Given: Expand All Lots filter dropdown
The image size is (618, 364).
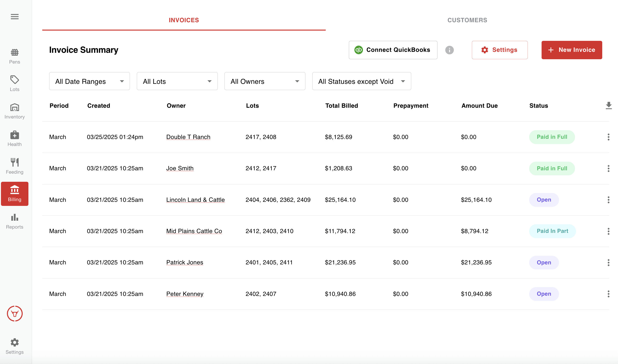Looking at the screenshot, I should coord(177,81).
